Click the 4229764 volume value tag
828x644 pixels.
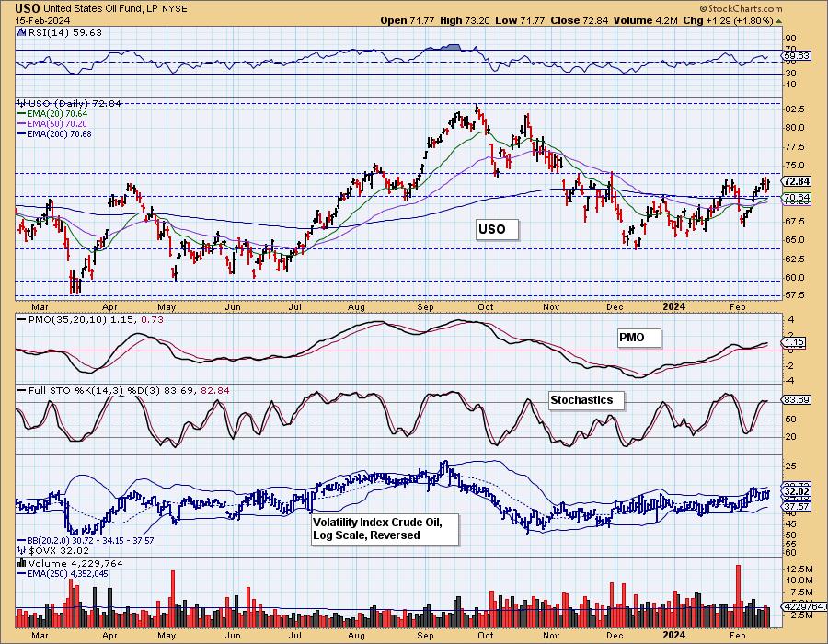tap(805, 607)
